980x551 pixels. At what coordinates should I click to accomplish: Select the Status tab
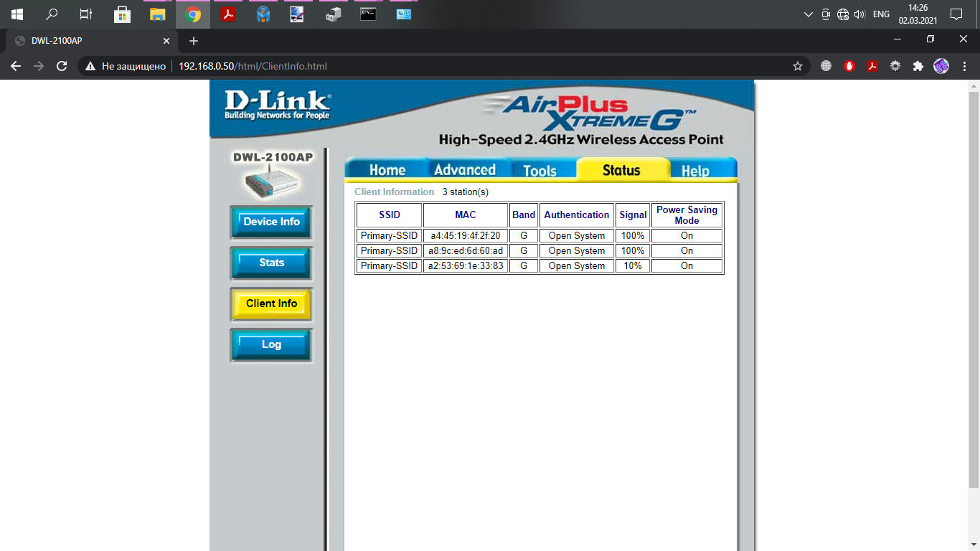621,169
